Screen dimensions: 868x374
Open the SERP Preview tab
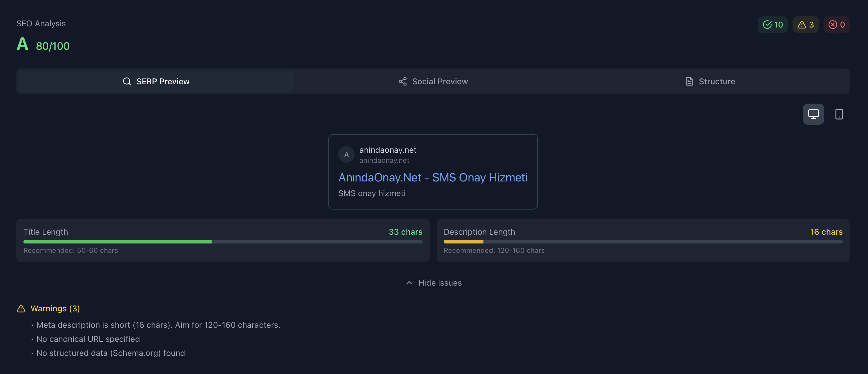coord(156,82)
